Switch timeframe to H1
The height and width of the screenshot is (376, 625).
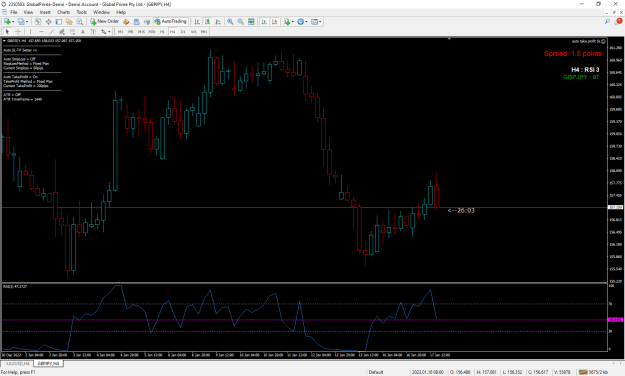pos(162,31)
